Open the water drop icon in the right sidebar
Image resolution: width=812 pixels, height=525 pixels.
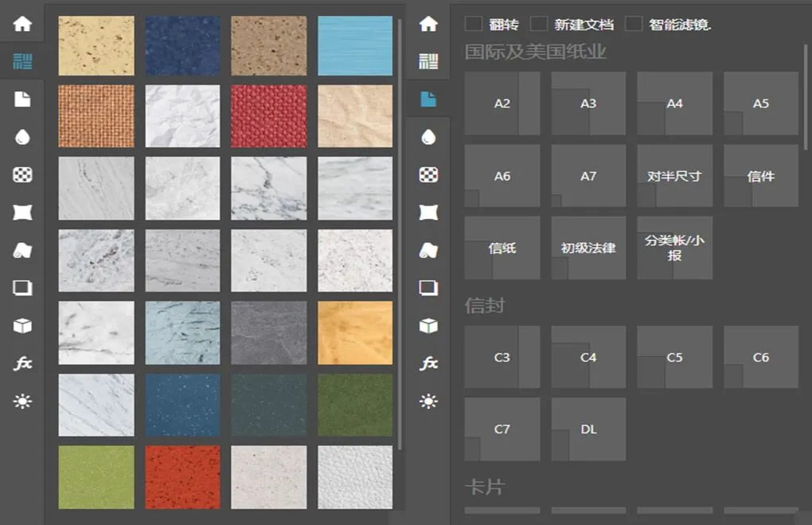coord(428,137)
